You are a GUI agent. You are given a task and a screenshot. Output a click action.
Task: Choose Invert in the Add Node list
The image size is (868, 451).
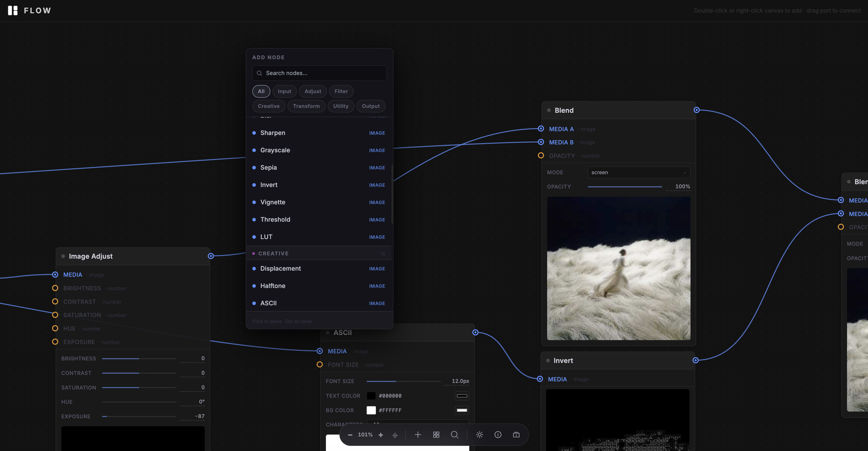319,185
